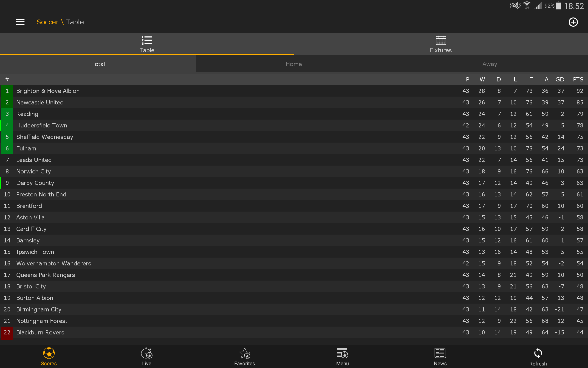Select Queens Park Rangers team row
This screenshot has width=588, height=368.
[294, 275]
